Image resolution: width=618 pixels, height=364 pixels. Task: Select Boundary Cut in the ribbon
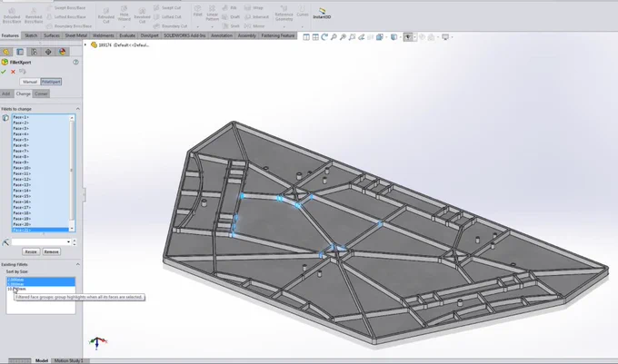coord(170,26)
